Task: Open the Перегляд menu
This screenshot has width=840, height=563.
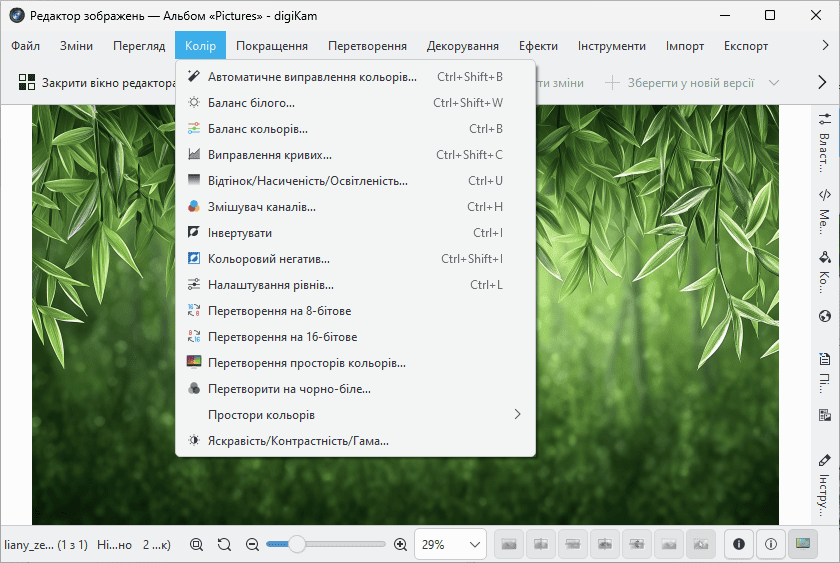Action: click(x=139, y=46)
